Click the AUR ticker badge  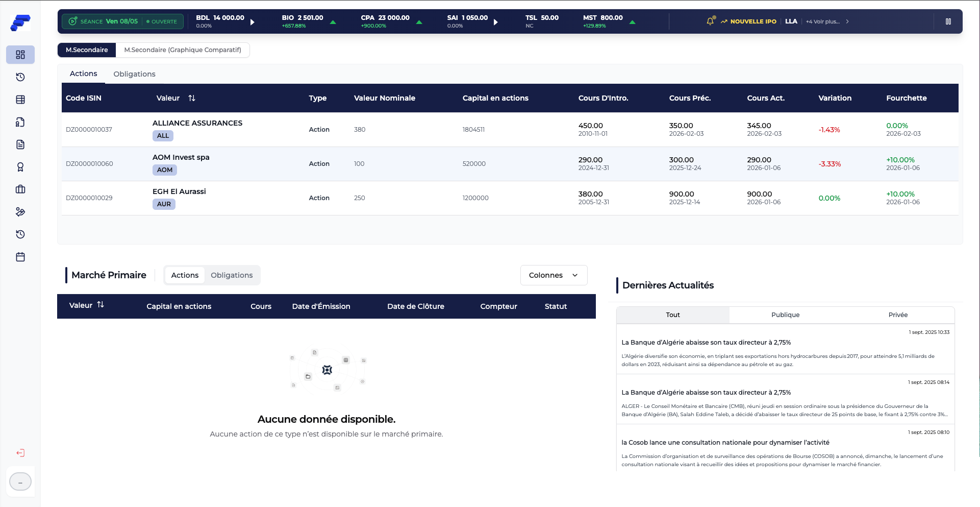[164, 204]
